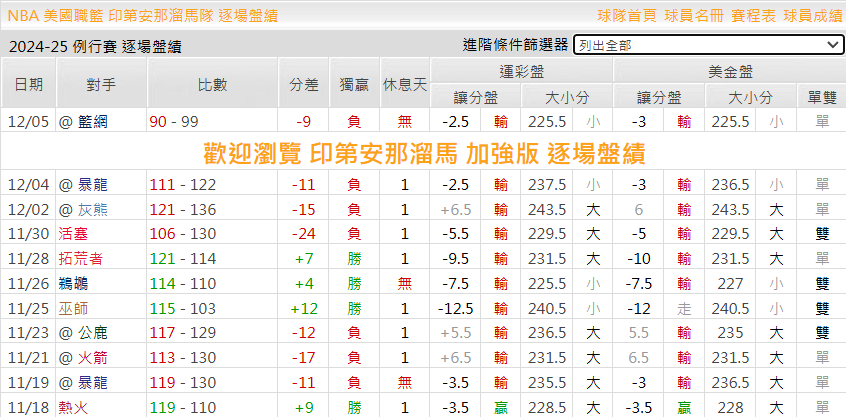Viewport: 846px width, 417px height.
Task: Click the +7 point difference cell
Action: [304, 258]
